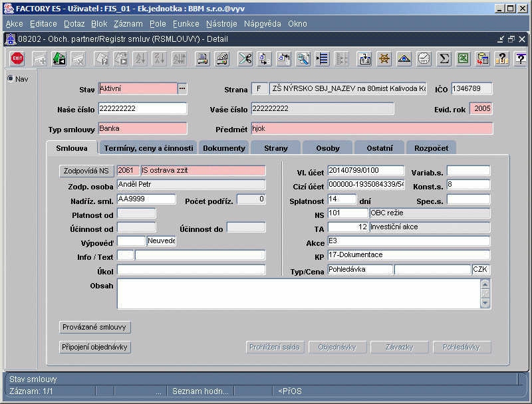Click the ship's wheel navigation icon
The image size is (532, 404).
point(384,58)
